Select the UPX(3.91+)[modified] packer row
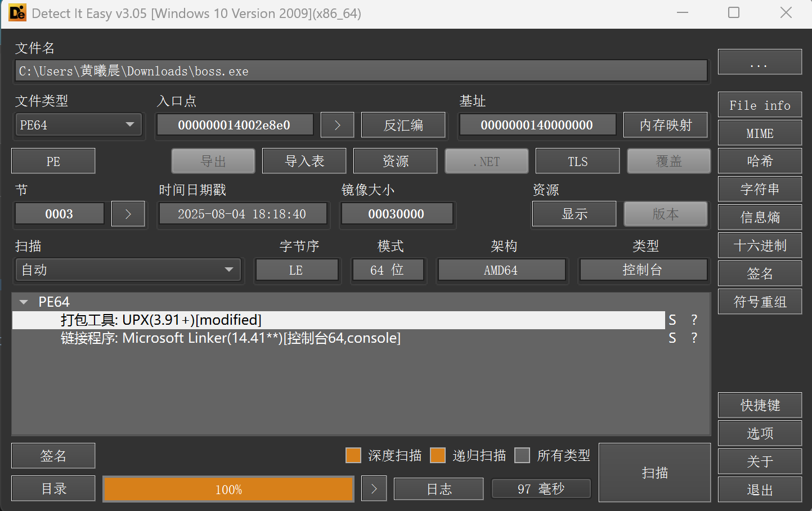The height and width of the screenshot is (511, 812). click(338, 320)
